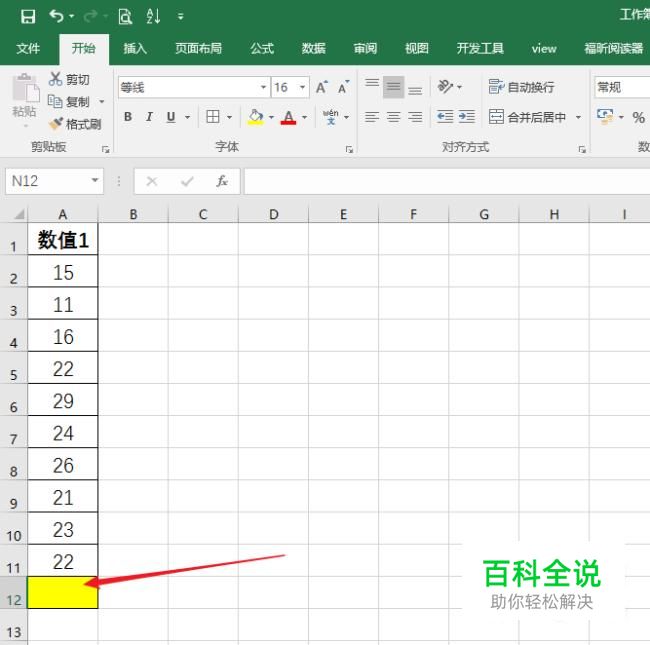Screen dimensions: 650x645
Task: Switch to the 公式 tab
Action: [262, 48]
